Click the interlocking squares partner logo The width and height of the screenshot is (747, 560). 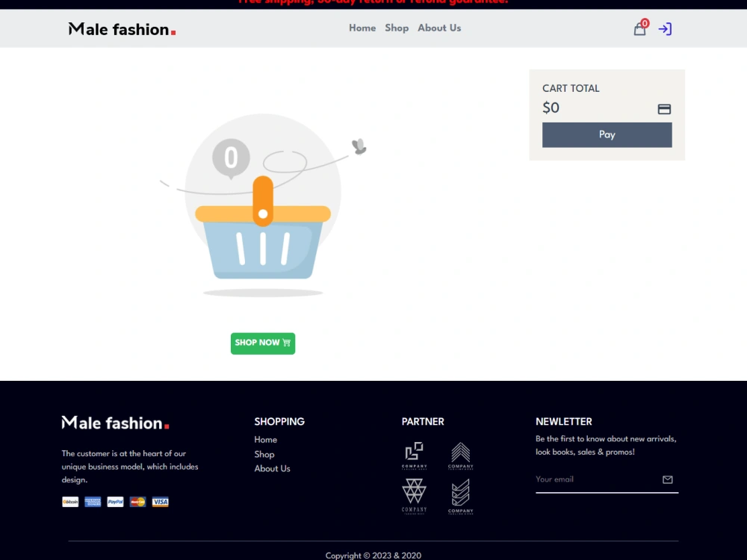414,455
